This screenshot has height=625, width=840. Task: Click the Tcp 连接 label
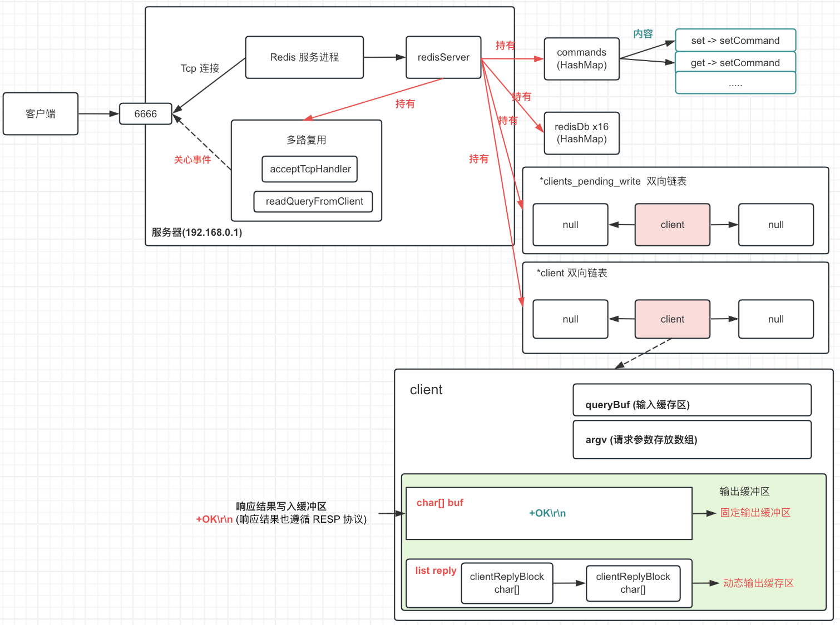tap(200, 68)
